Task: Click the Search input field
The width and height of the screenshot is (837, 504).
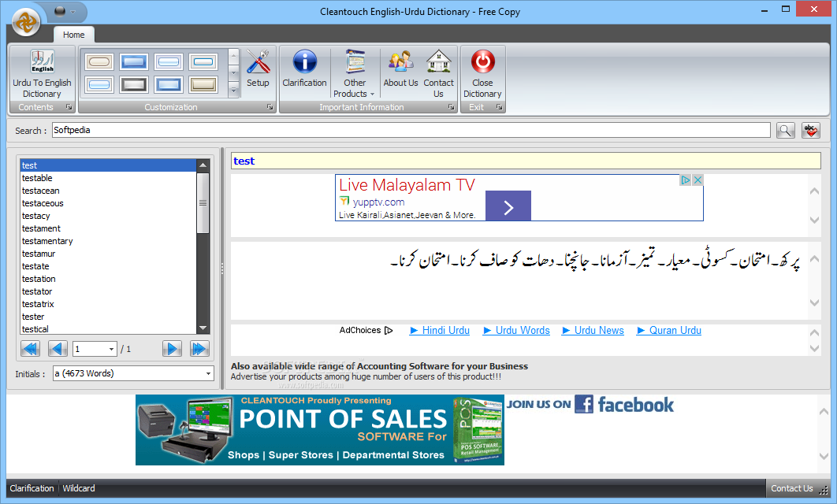Action: click(411, 130)
